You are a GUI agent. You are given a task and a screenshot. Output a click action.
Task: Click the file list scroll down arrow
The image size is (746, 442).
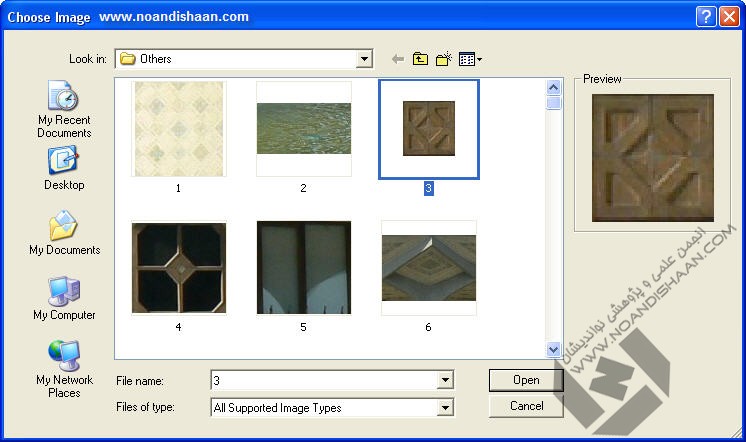553,349
